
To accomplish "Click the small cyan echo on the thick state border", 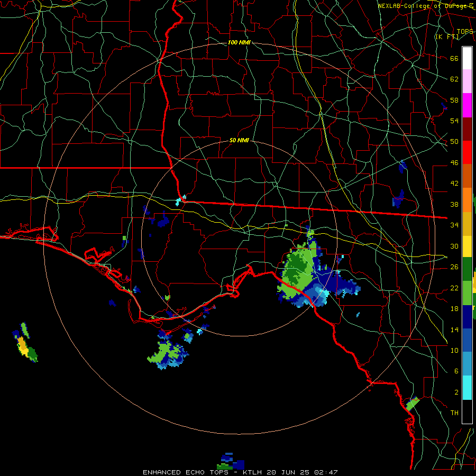I will coord(180,200).
